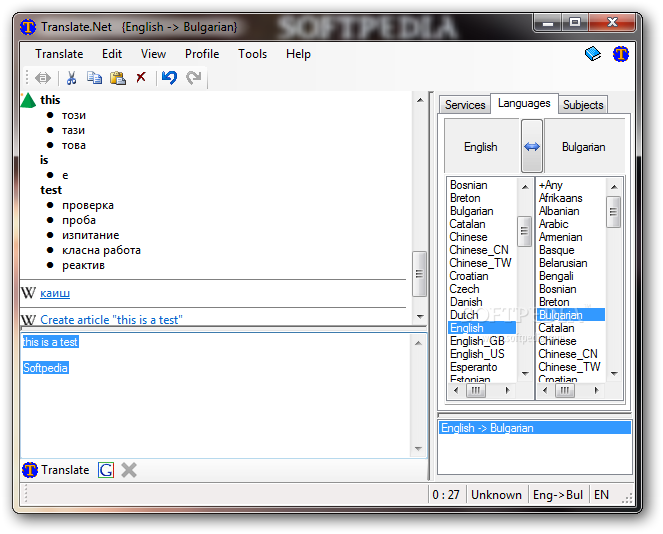663x534 pixels.
Task: Click the source text input area
Action: [x=216, y=396]
